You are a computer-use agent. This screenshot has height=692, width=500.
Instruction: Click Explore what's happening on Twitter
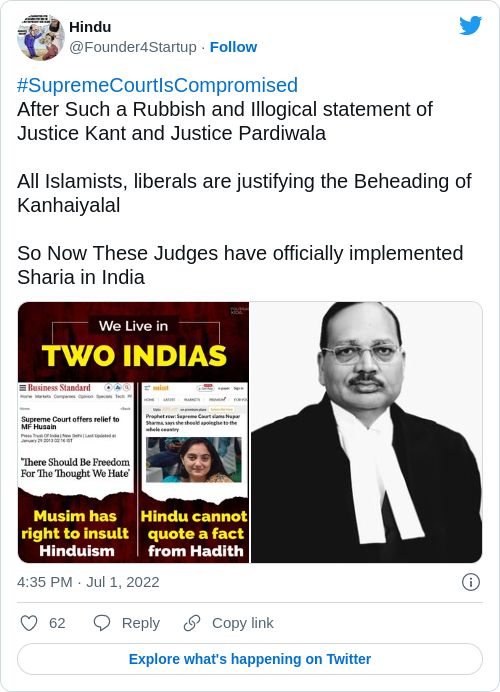coord(250,659)
